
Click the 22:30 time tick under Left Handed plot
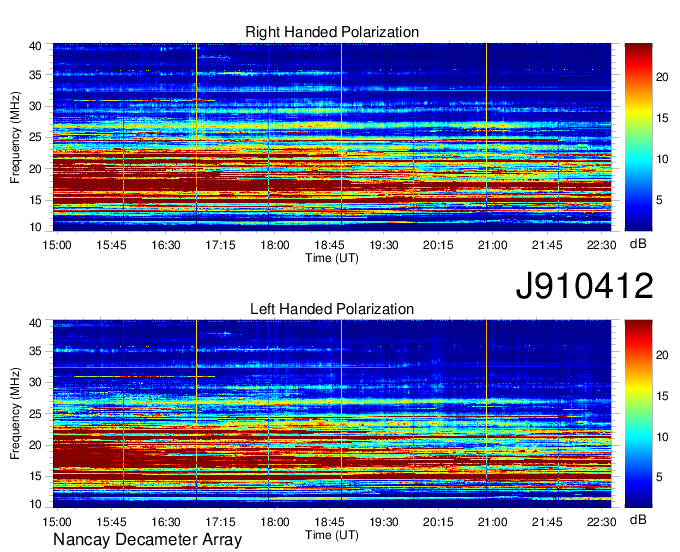(602, 522)
